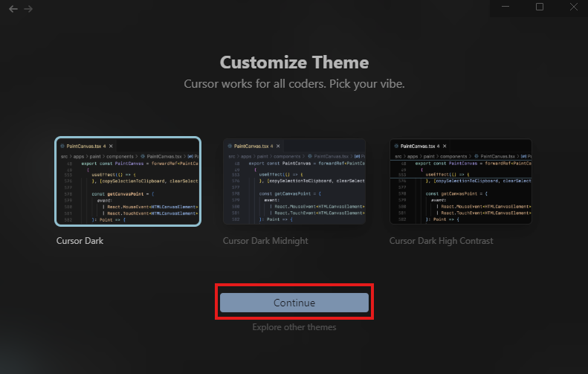Click the 'Pick your vibe' subtitle text

click(x=367, y=84)
